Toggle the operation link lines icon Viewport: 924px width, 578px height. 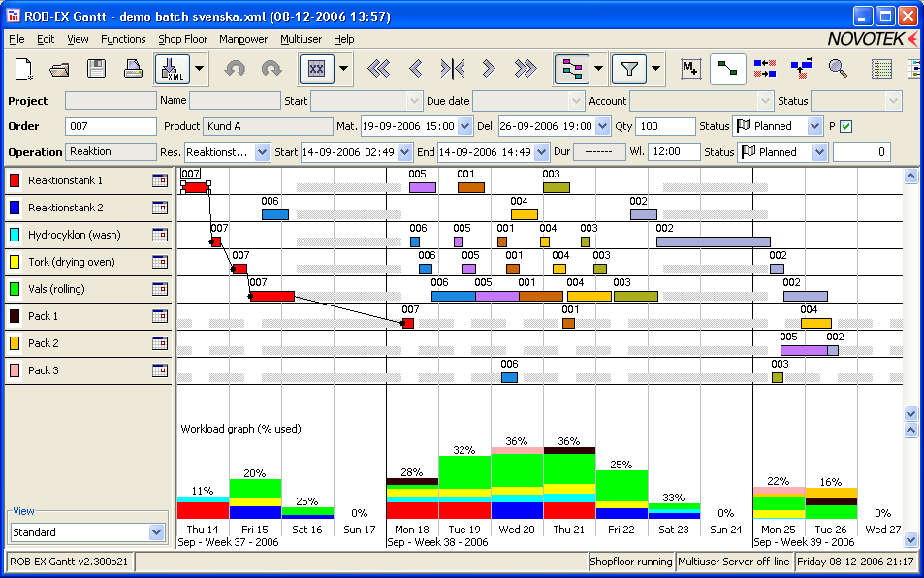(x=728, y=69)
